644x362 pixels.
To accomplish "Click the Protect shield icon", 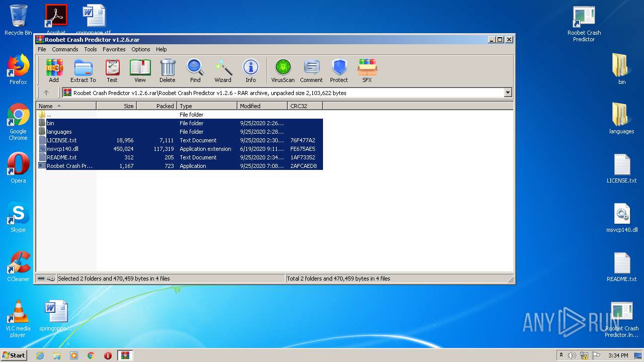I will click(339, 70).
